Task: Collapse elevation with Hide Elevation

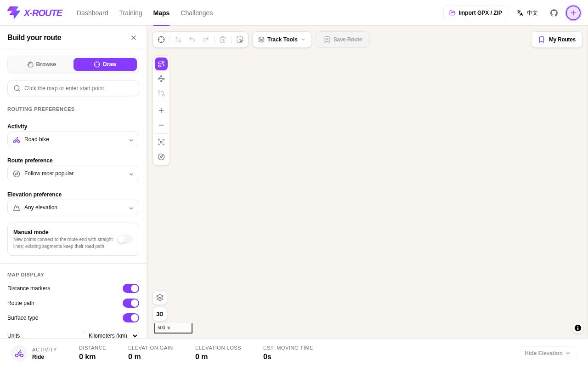Action: (x=548, y=353)
